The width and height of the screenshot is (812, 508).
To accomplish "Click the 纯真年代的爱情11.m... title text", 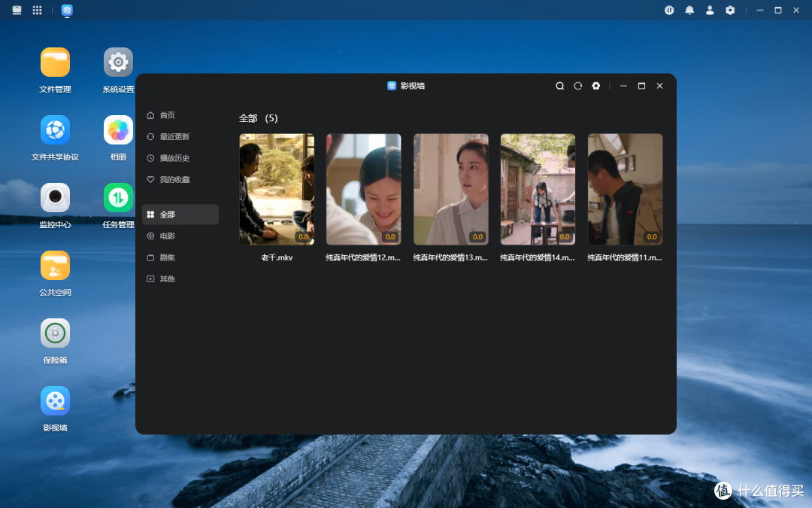I will (x=625, y=257).
